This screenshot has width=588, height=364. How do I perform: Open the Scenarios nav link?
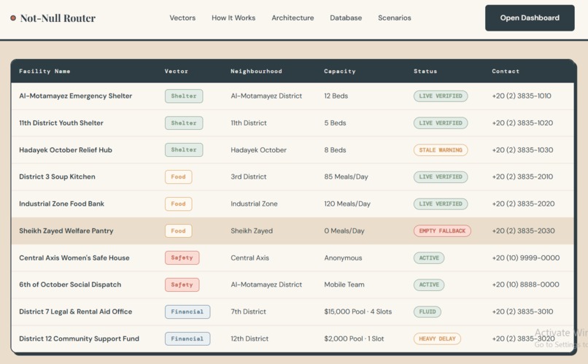click(394, 18)
